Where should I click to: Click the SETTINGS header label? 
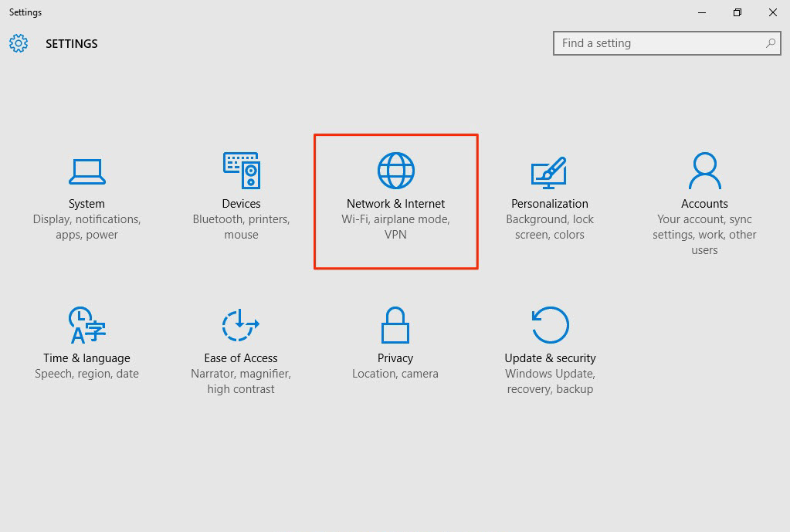71,44
